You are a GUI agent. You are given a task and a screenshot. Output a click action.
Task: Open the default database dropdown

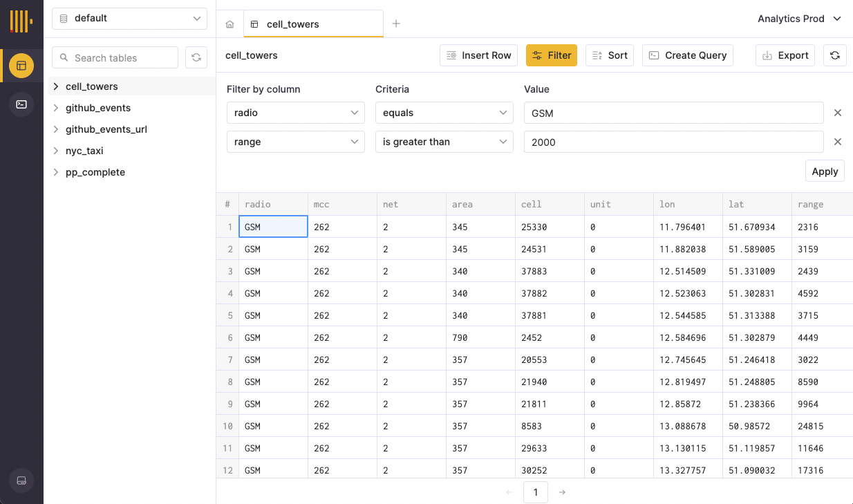129,19
